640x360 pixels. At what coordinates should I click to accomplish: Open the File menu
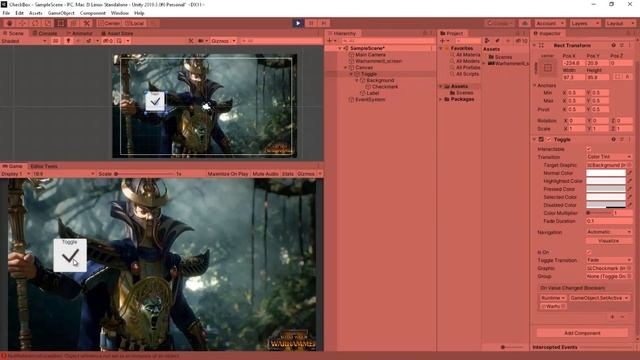(x=7, y=13)
